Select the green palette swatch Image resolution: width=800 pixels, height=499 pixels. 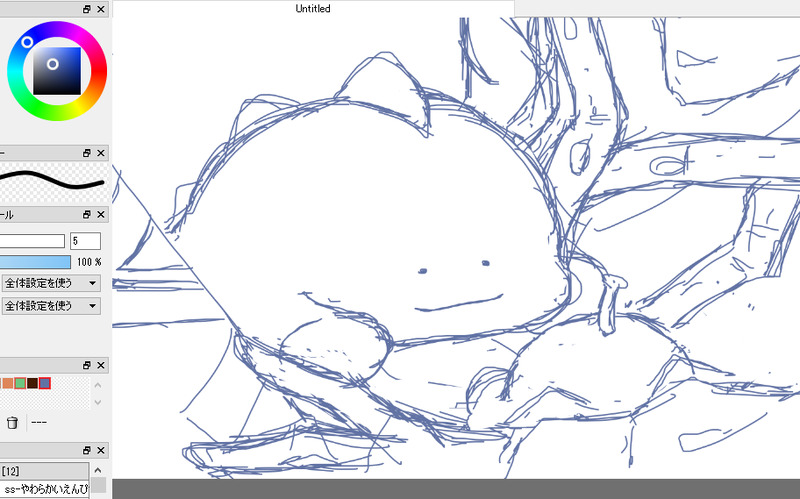20,383
